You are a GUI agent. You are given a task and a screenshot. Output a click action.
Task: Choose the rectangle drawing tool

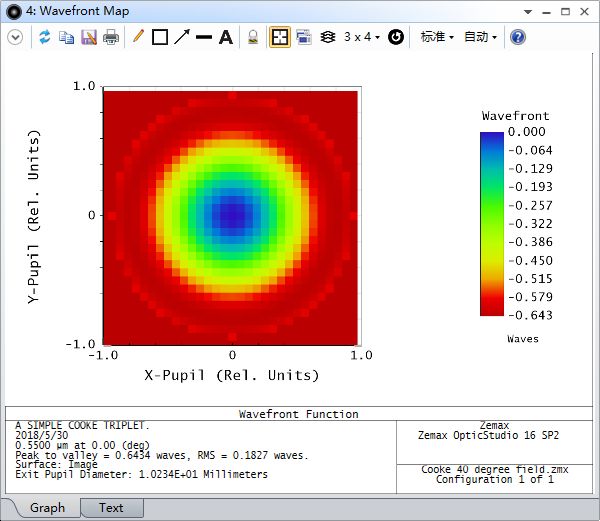[x=160, y=37]
